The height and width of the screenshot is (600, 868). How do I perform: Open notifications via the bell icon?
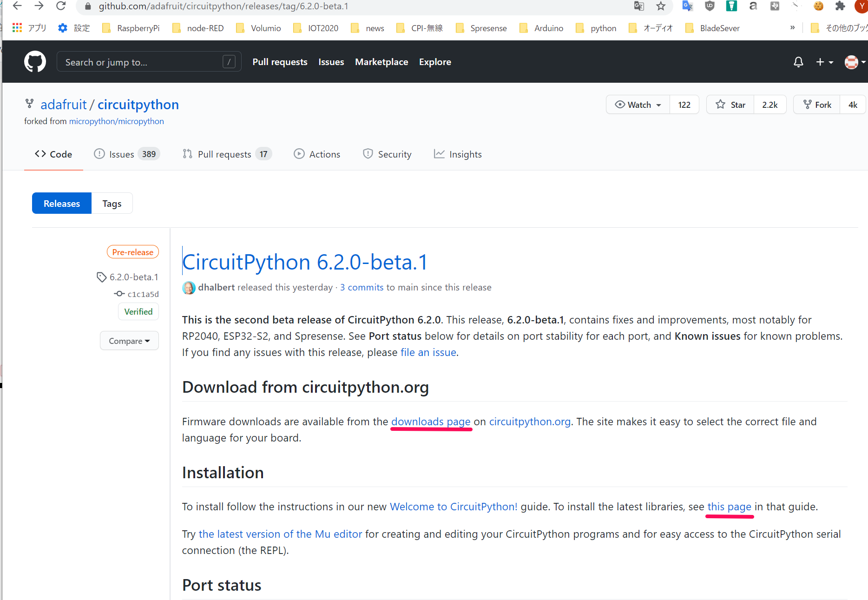[x=798, y=61]
